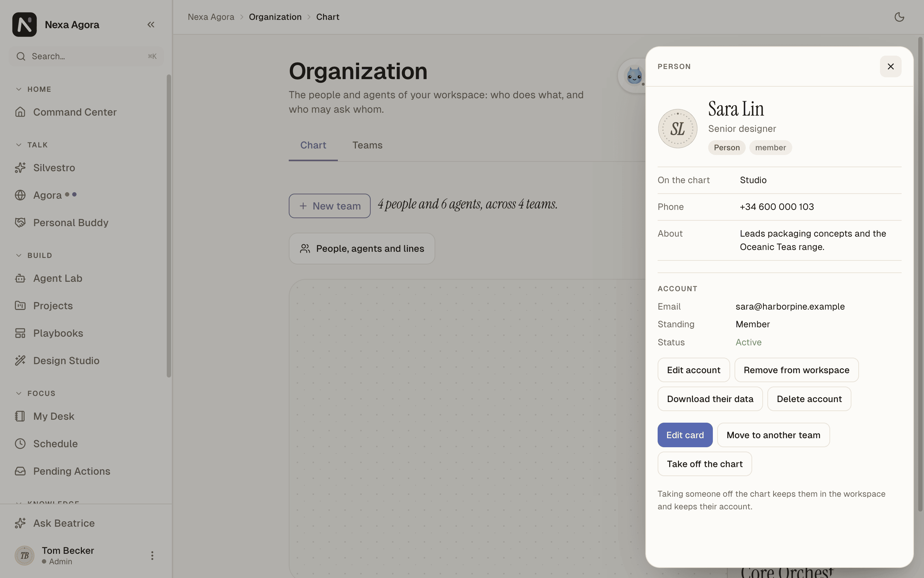Click the Person tag on Sara Lin
924x578 pixels.
pyautogui.click(x=727, y=147)
